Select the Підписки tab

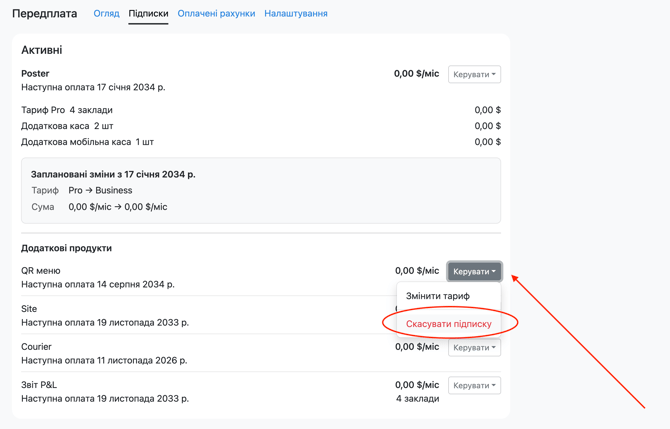(x=148, y=14)
